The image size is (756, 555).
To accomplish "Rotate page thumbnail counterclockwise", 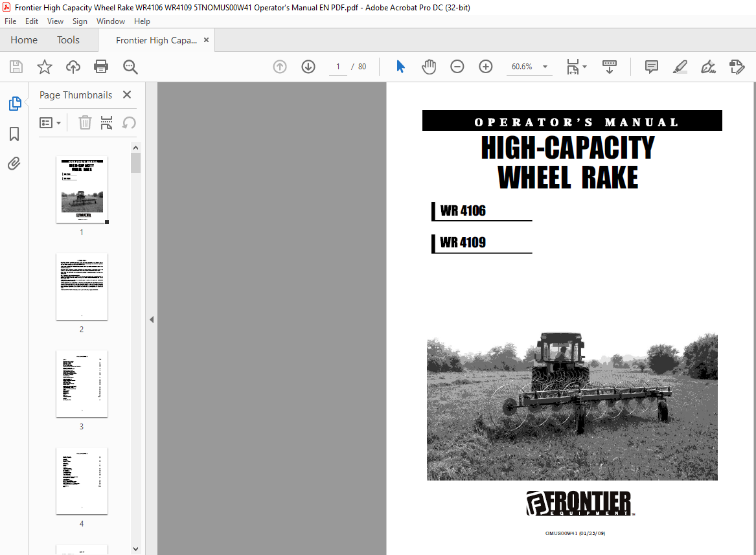I will click(128, 122).
